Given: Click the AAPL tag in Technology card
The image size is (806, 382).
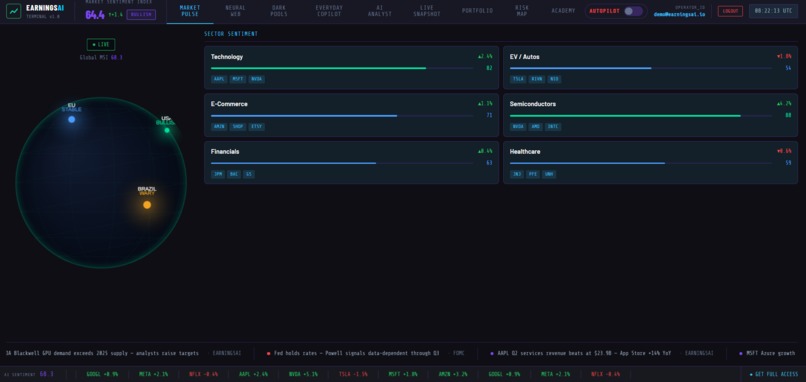Looking at the screenshot, I should (x=219, y=79).
